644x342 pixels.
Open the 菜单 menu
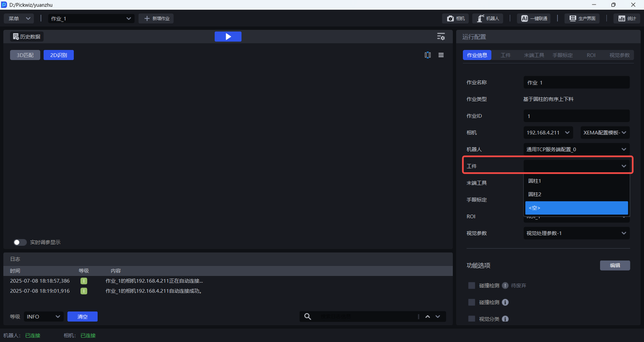(x=19, y=19)
